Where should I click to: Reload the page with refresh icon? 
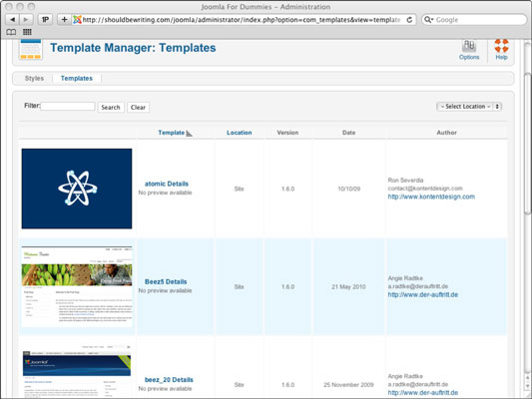coord(409,20)
